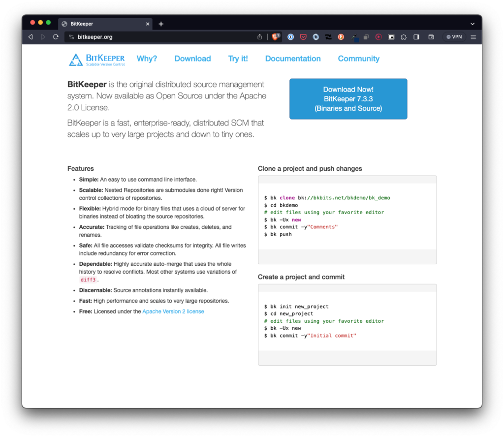Viewport: 504px width, 437px height.
Task: Click the red play-circle extension icon
Action: coord(378,37)
